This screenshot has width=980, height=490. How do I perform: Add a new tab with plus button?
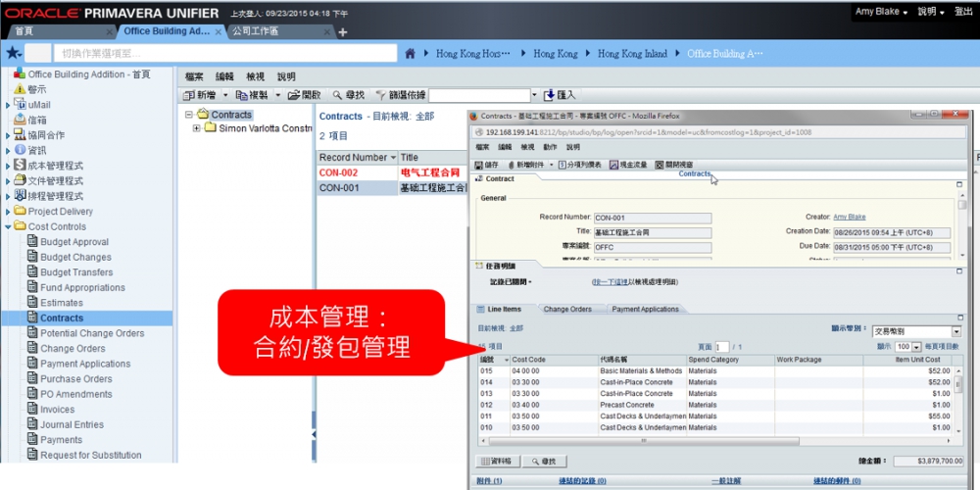tap(342, 32)
